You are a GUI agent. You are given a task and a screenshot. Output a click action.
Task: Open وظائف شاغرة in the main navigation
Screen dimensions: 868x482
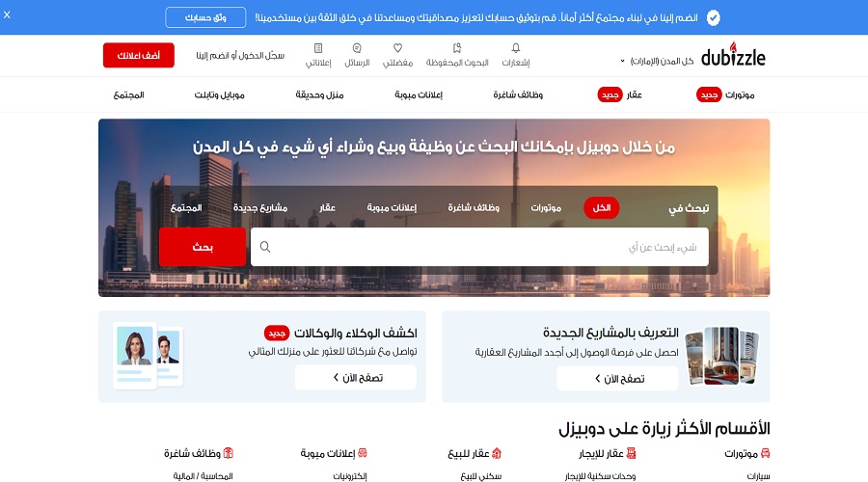tap(518, 95)
